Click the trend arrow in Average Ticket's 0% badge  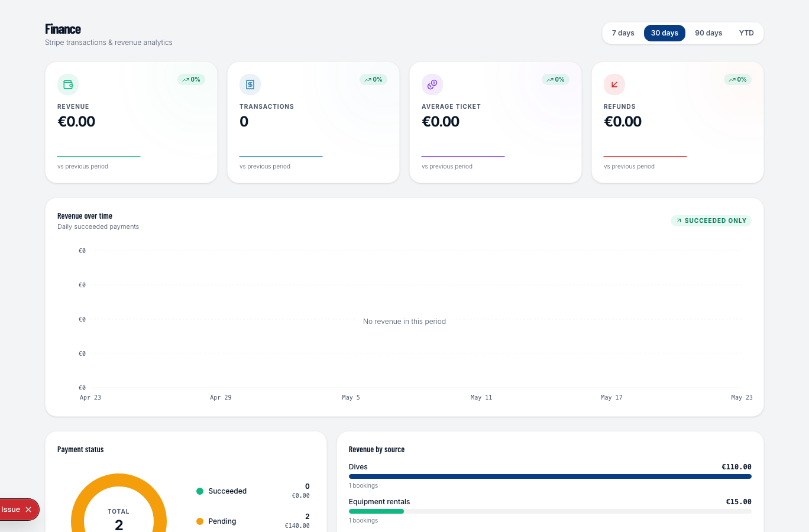550,80
